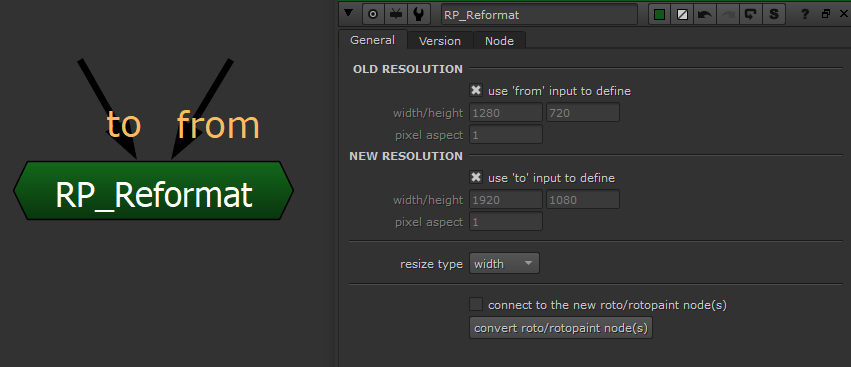Select the RP_Reformat node in graph
851x367 pixels.
click(x=154, y=191)
